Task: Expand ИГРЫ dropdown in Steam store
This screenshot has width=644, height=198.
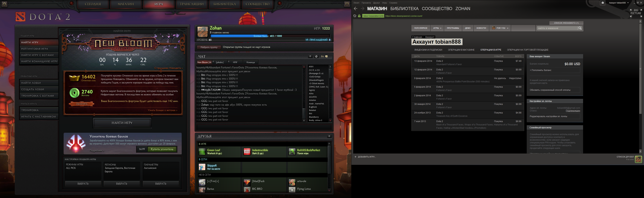Action: coord(437,28)
